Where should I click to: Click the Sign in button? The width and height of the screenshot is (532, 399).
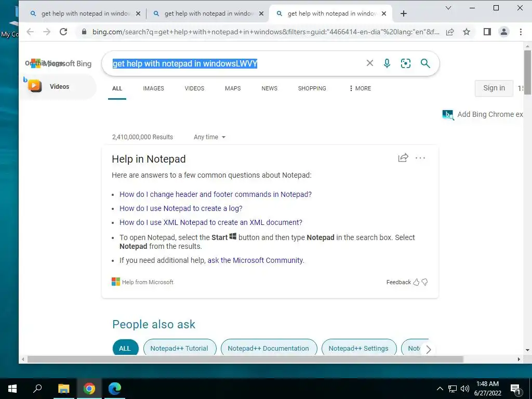[x=494, y=88]
